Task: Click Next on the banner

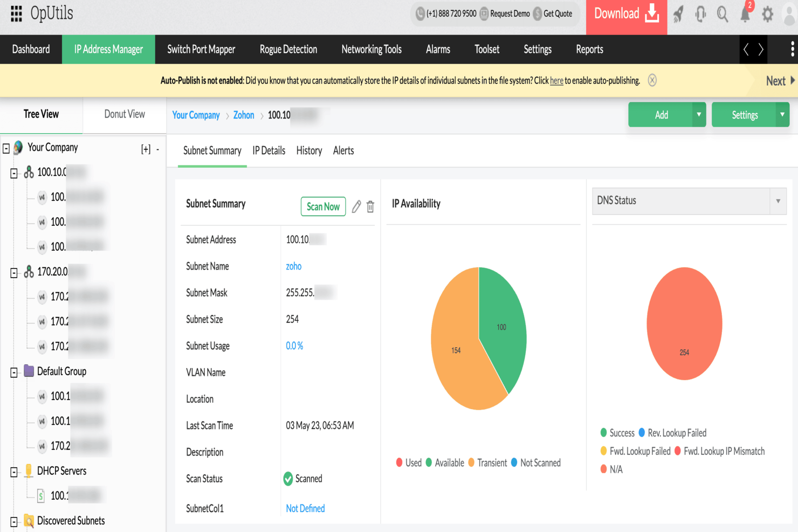Action: point(780,81)
